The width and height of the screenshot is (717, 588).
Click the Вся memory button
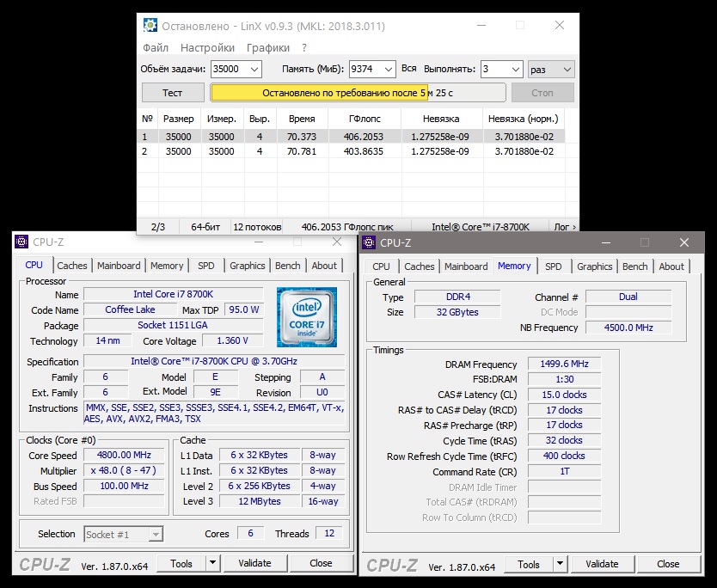409,69
